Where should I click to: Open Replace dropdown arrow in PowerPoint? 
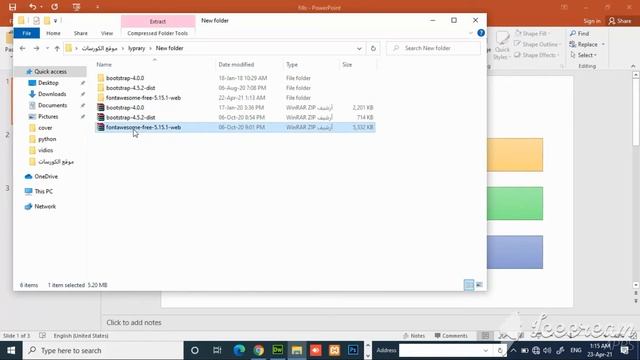(x=603, y=44)
